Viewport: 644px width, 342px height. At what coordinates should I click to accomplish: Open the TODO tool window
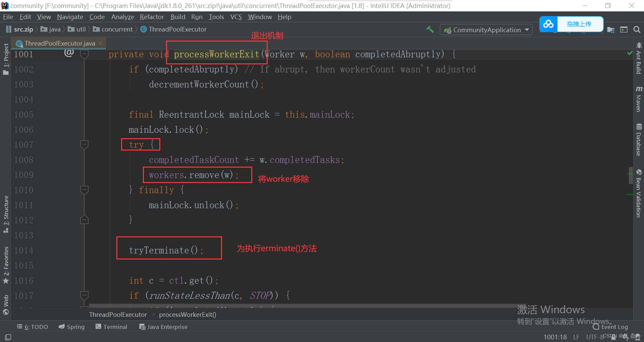(33, 327)
